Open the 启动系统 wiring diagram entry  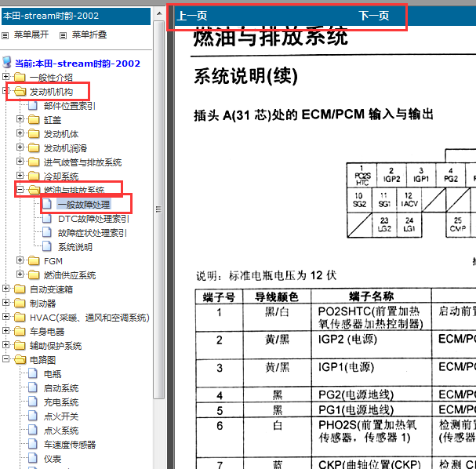(61, 388)
